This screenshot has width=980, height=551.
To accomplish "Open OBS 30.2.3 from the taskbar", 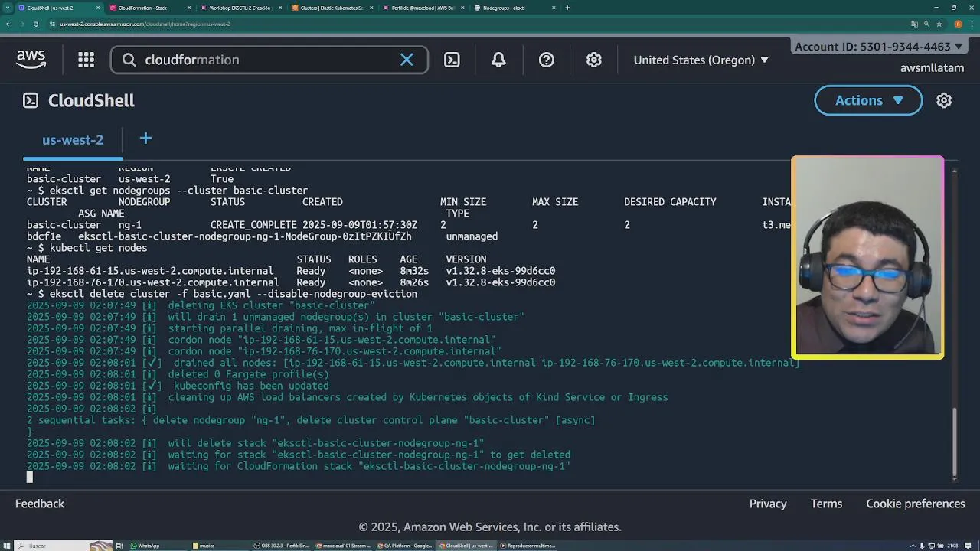I will (x=283, y=546).
